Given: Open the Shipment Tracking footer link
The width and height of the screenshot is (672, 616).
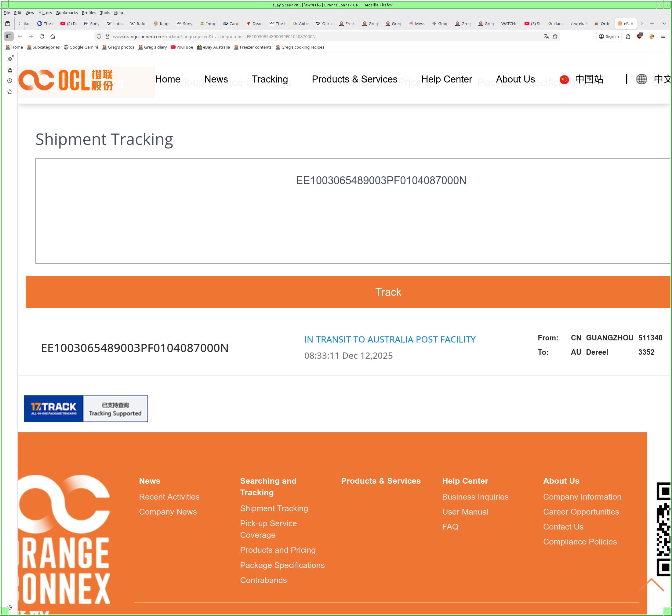Looking at the screenshot, I should point(274,508).
